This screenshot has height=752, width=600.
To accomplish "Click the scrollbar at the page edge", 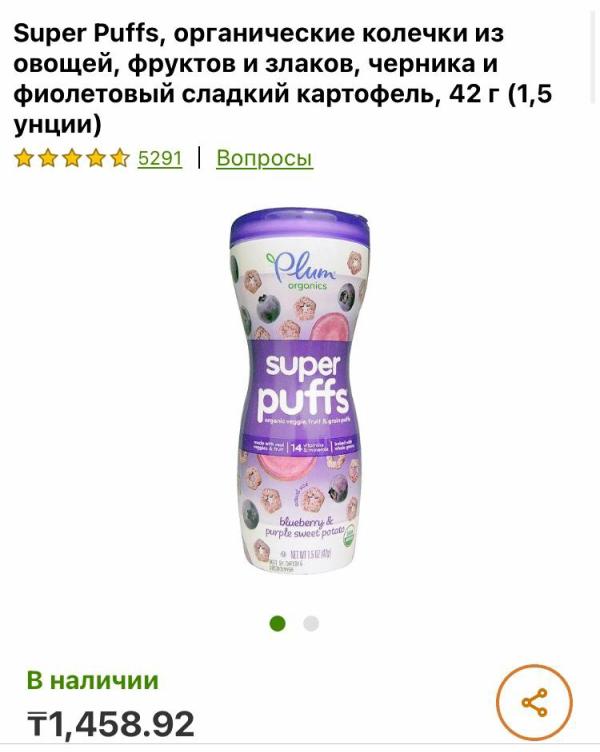I will (x=595, y=52).
